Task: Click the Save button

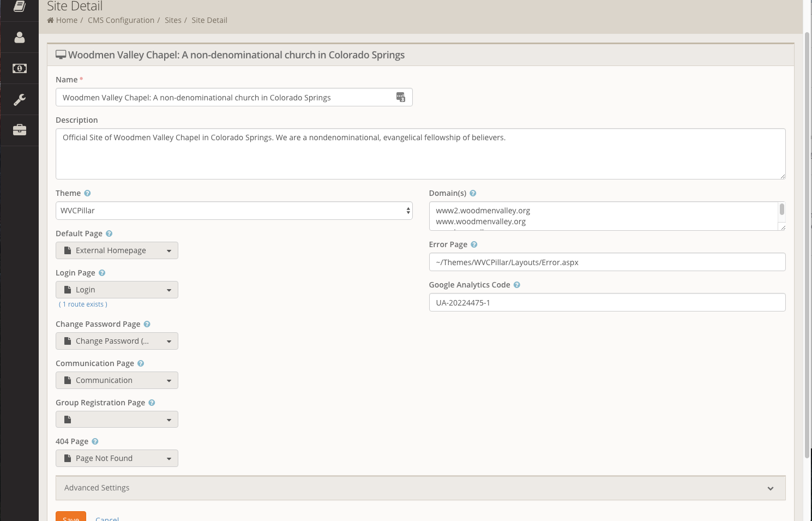Action: (71, 517)
